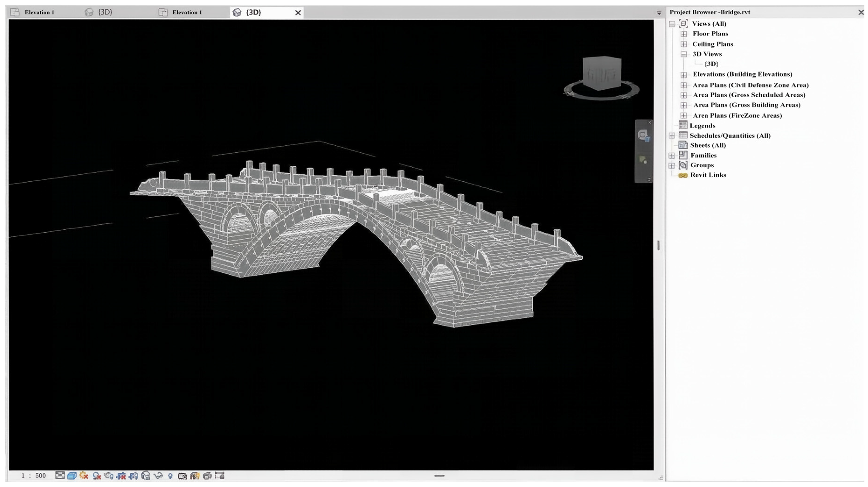868x487 pixels.
Task: Show the Rendering dialog teapot icon
Action: point(108,476)
